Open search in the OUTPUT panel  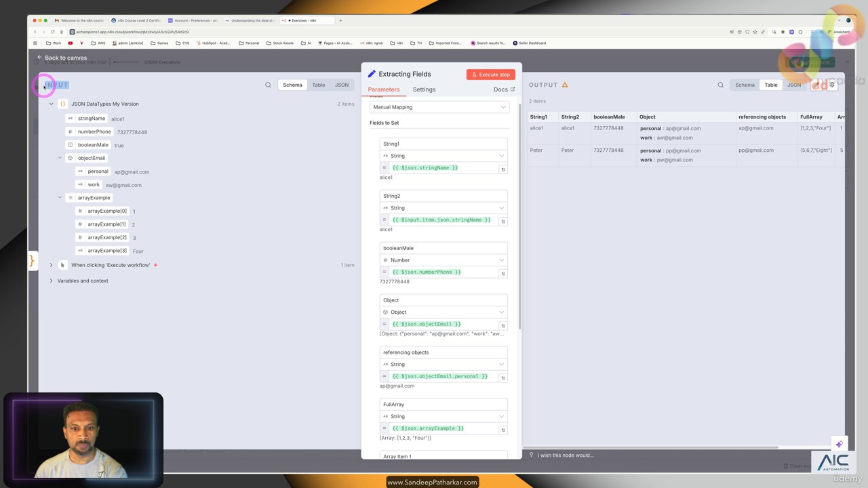click(x=720, y=85)
